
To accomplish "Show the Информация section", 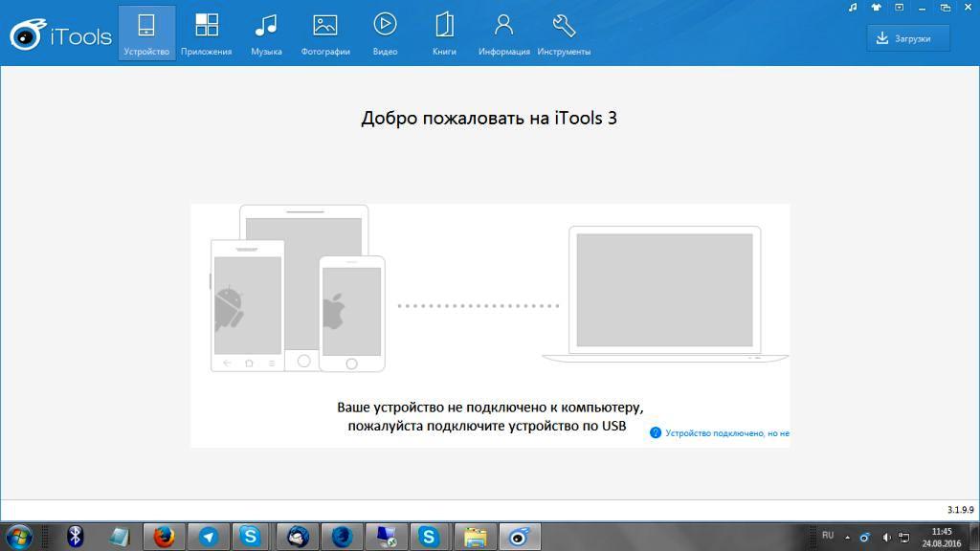I will pyautogui.click(x=503, y=33).
